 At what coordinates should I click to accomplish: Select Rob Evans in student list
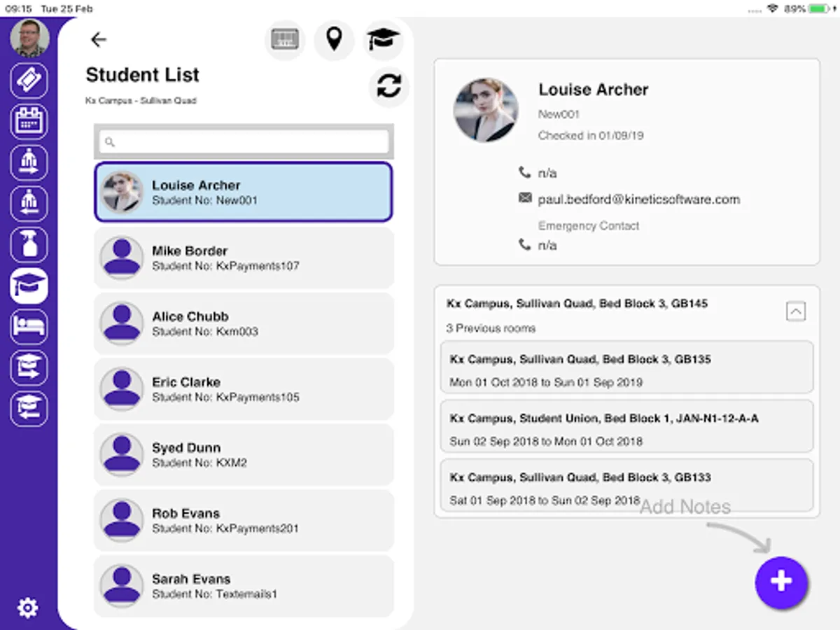[x=244, y=520]
